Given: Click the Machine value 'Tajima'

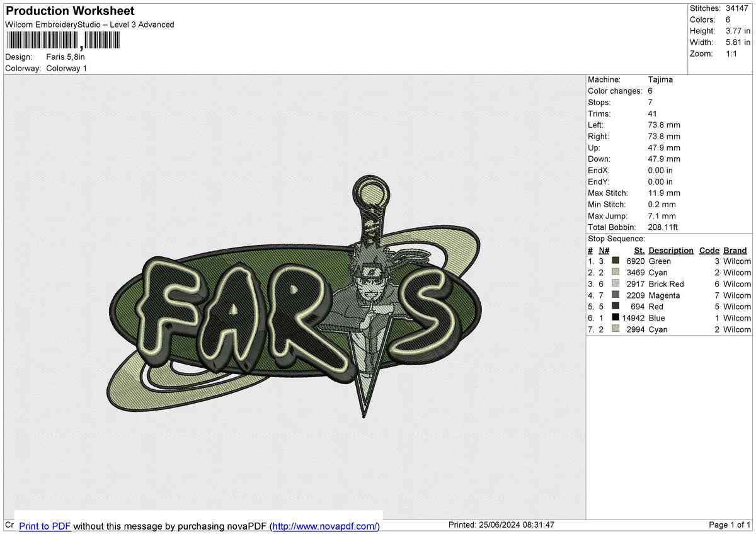Looking at the screenshot, I should pos(660,79).
